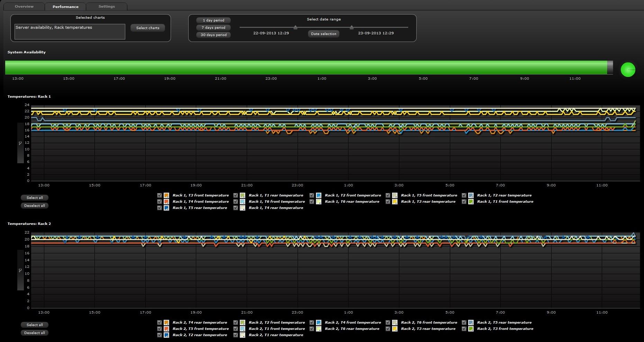Viewport: 644px width, 342px height.
Task: Click the green availability pie indicator
Action: 628,70
